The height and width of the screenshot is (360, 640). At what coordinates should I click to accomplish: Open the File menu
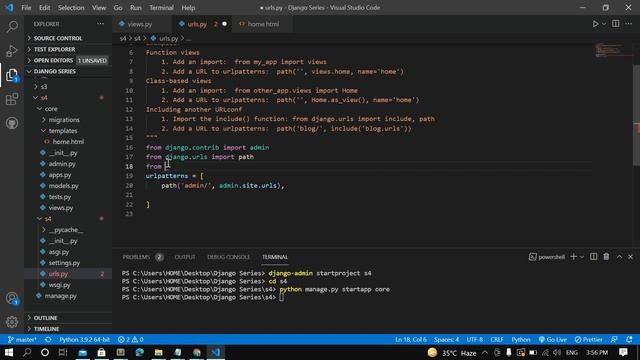(x=26, y=8)
